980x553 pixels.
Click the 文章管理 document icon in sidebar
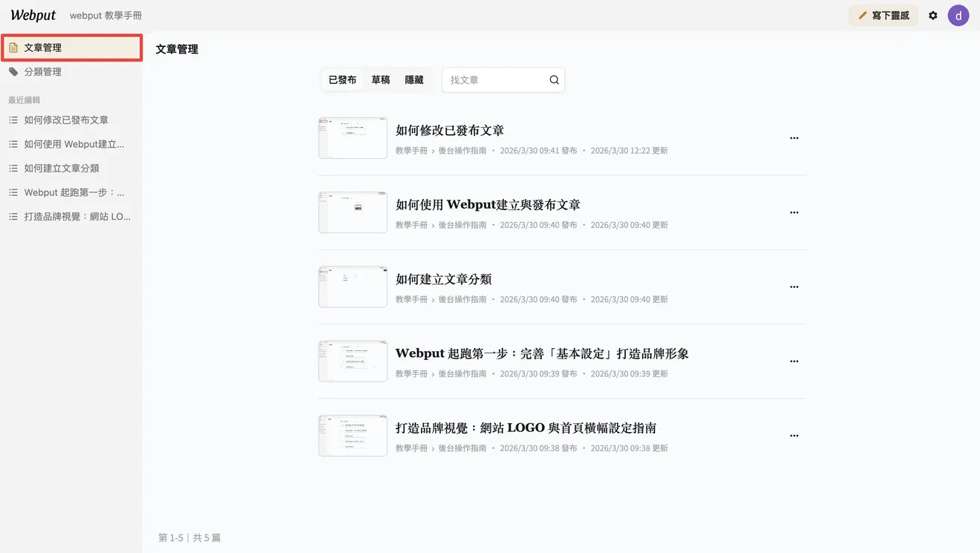13,48
